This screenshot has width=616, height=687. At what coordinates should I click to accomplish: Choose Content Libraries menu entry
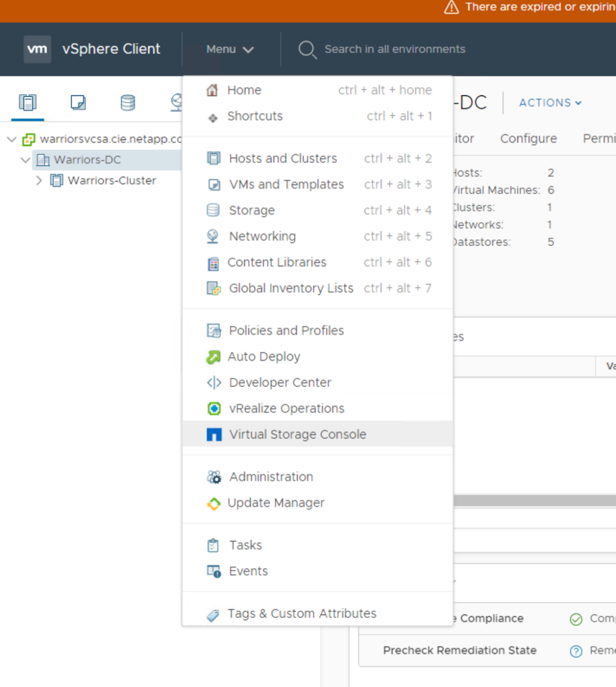[x=277, y=262]
